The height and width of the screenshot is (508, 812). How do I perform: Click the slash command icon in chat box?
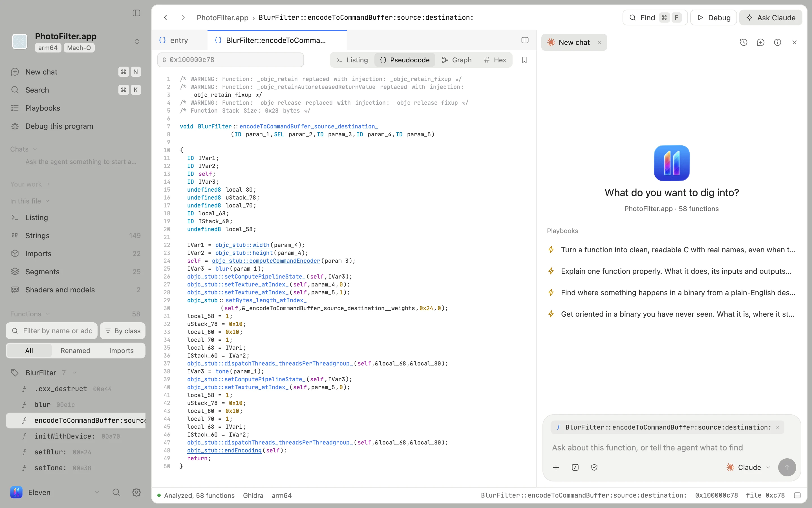[575, 467]
